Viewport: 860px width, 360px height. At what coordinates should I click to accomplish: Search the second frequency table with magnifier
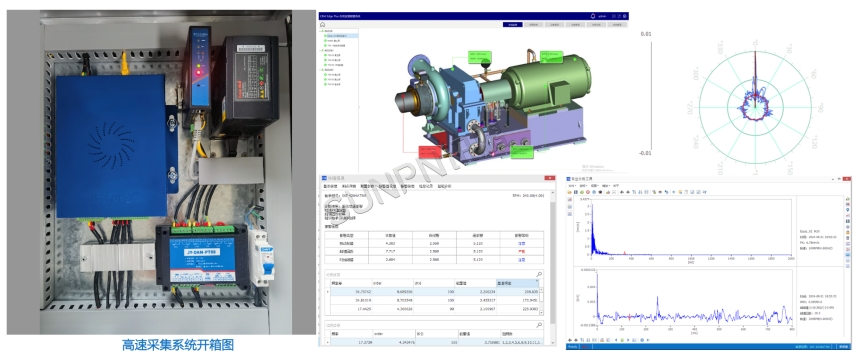tap(539, 325)
